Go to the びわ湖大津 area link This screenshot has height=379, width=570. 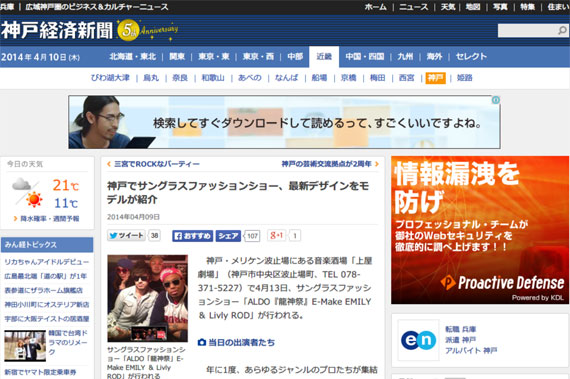[110, 78]
